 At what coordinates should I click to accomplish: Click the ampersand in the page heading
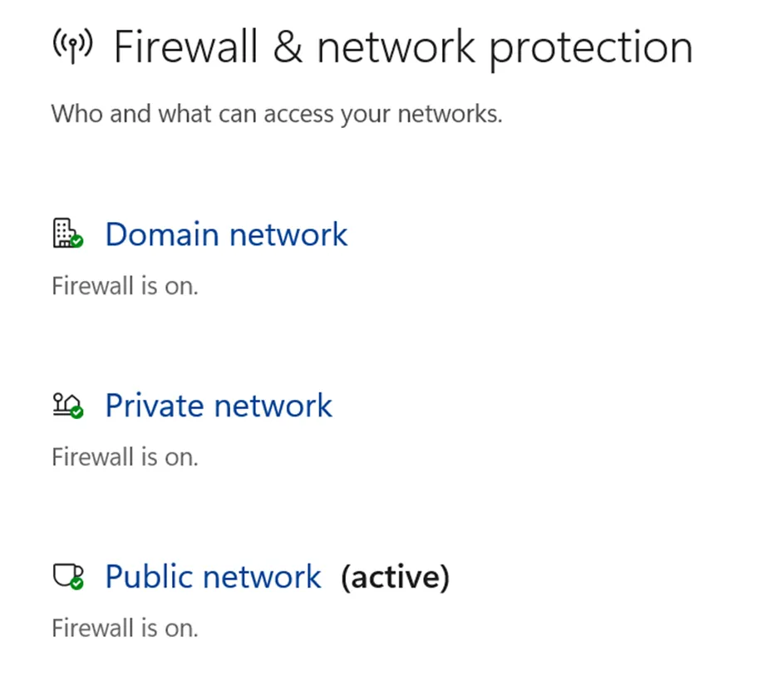pyautogui.click(x=287, y=47)
